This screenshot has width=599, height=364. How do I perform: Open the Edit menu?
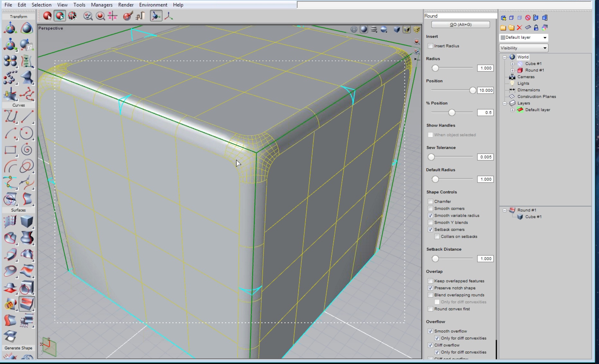point(22,5)
